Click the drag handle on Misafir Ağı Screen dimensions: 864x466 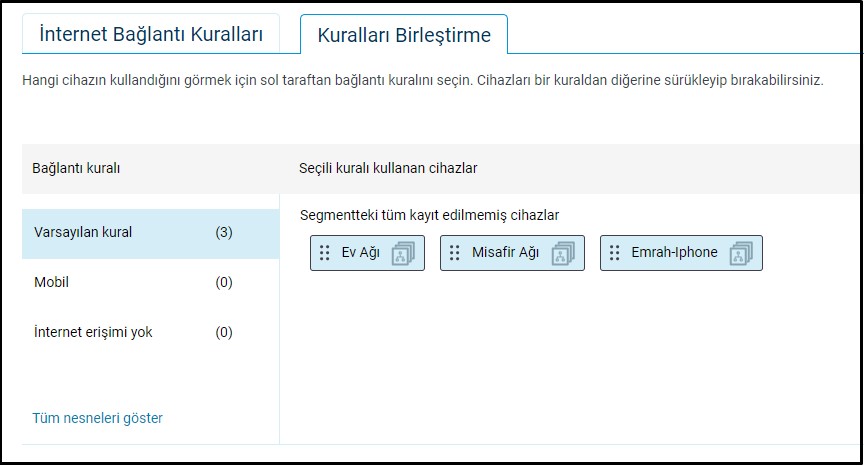(x=454, y=253)
